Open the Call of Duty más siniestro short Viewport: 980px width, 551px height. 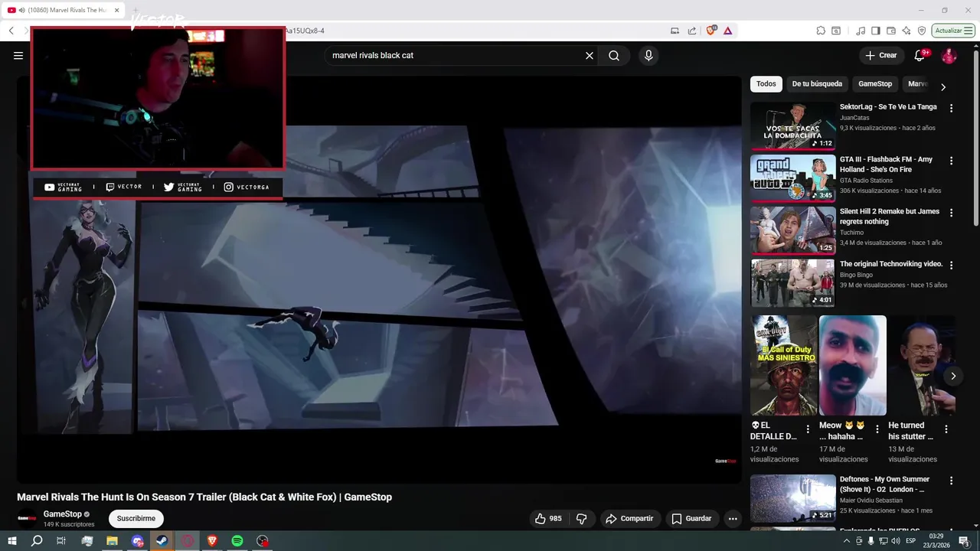point(784,365)
